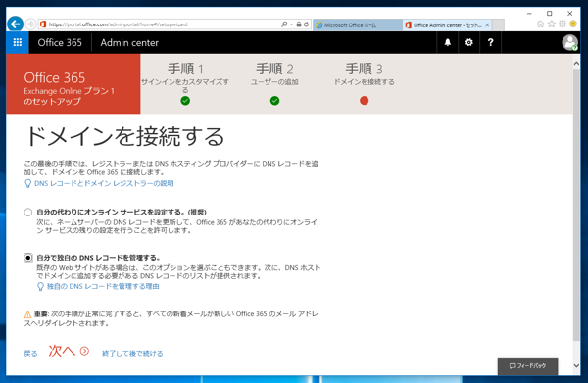Click the search magnifier in address bar

coord(284,24)
